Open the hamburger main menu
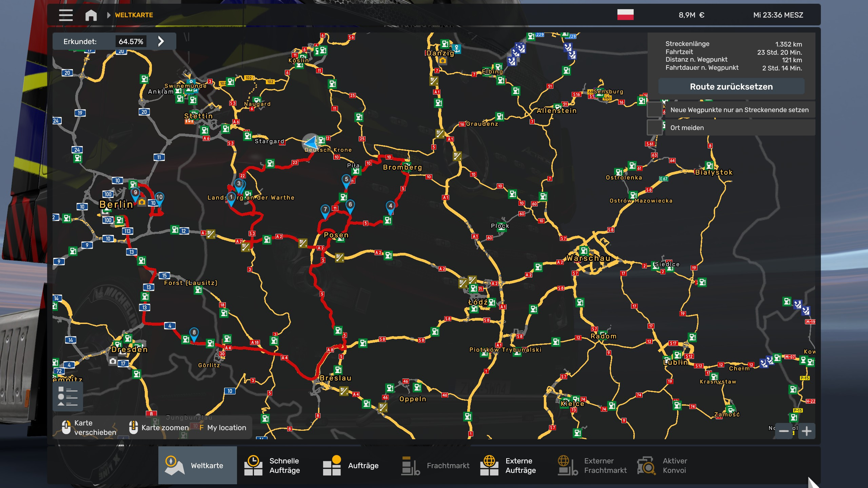Image resolution: width=868 pixels, height=488 pixels. [65, 15]
